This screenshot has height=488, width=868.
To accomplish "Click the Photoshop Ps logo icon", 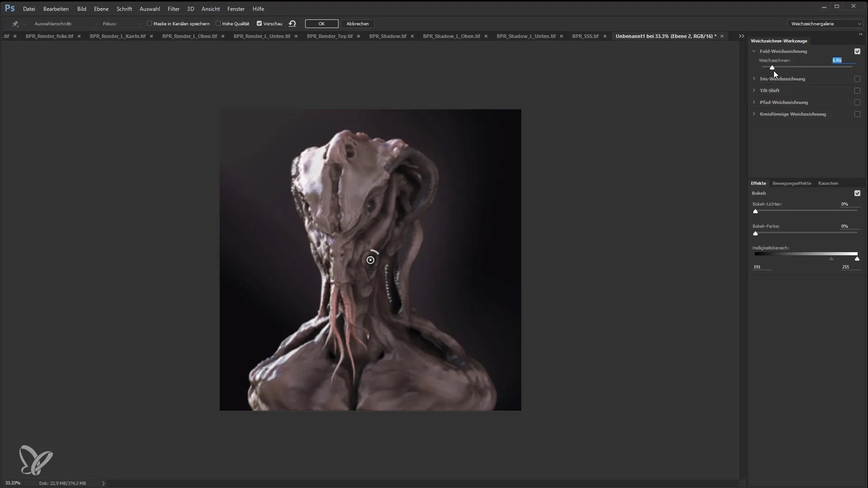I will [9, 8].
